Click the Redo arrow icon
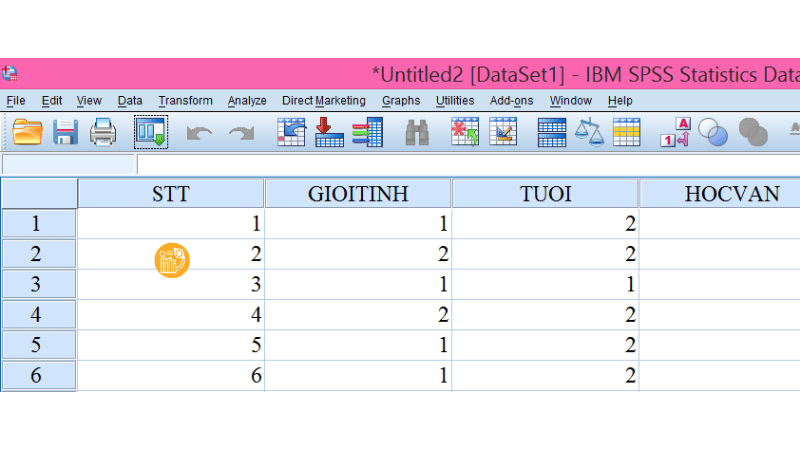Image resolution: width=800 pixels, height=450 pixels. (241, 133)
